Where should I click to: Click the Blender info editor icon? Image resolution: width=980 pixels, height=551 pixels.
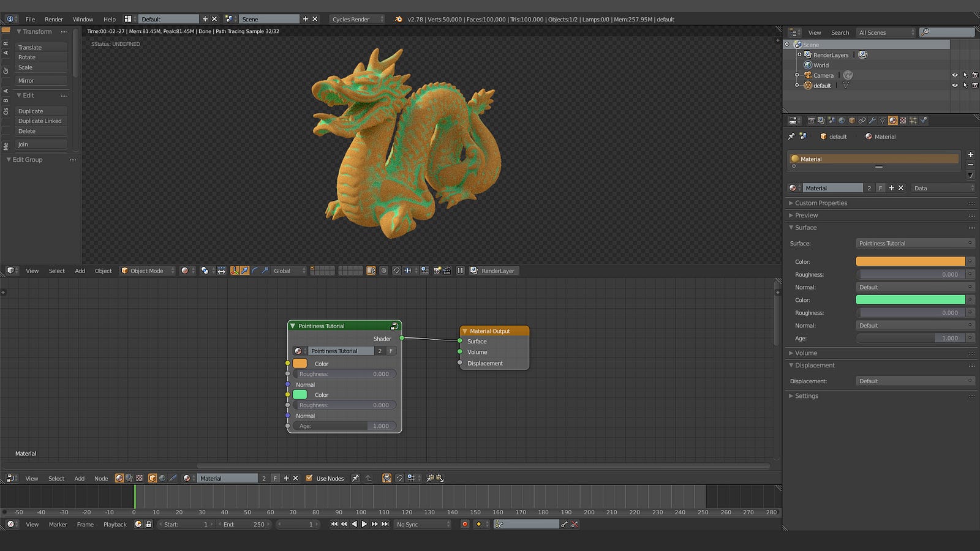coord(10,19)
